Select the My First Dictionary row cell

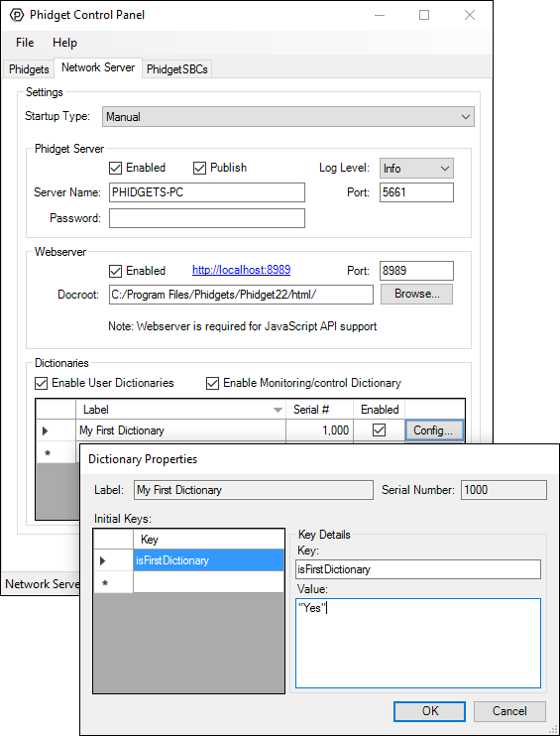(x=180, y=430)
